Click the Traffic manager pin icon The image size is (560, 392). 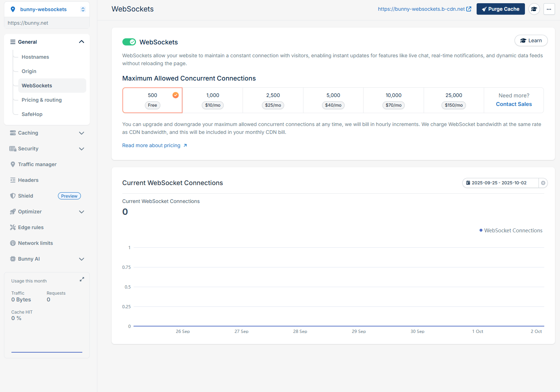[x=13, y=164]
